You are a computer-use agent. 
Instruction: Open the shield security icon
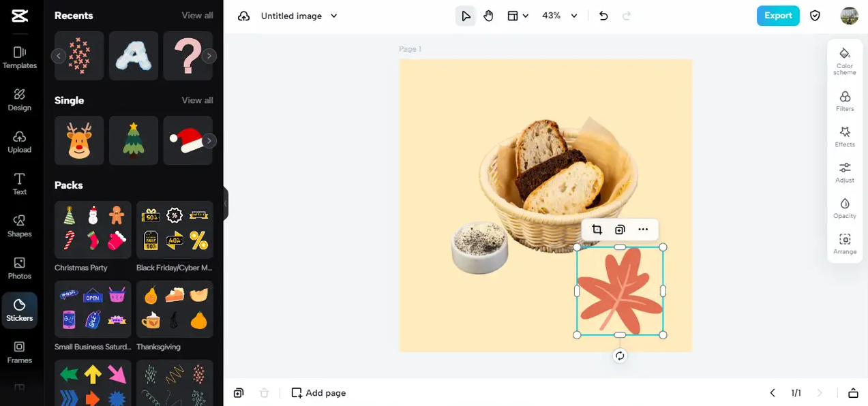click(x=815, y=16)
